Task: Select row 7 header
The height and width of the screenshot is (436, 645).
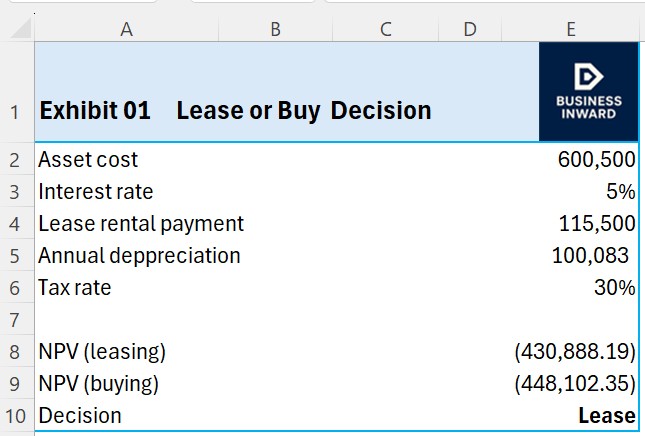Action: 14,320
